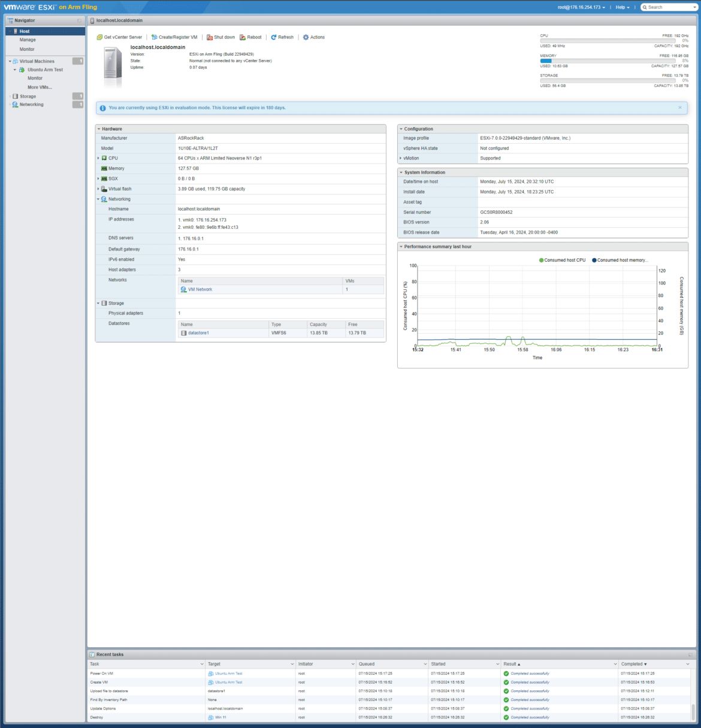Open Ubuntu Arm Test in Power On VM row

tap(229, 673)
